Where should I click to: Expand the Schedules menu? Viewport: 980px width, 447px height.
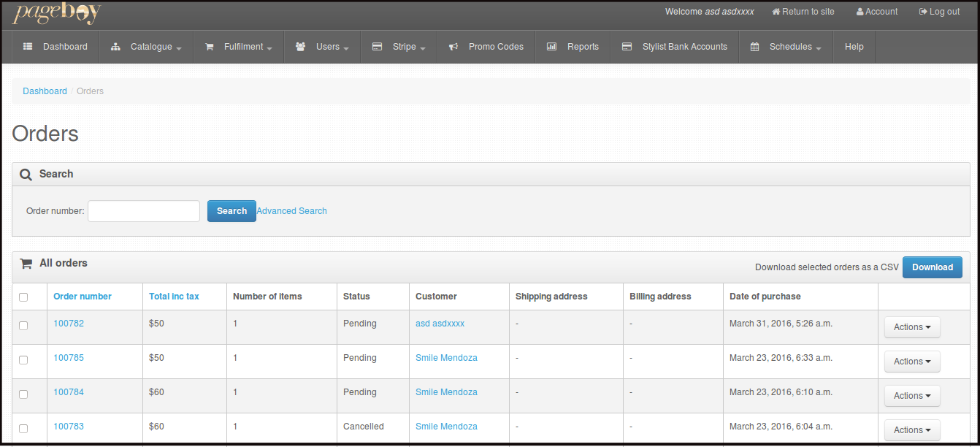tap(786, 47)
